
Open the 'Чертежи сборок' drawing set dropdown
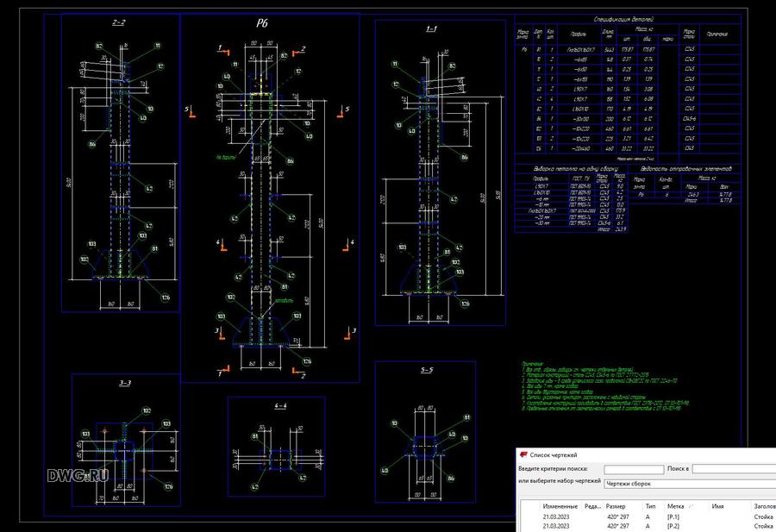point(688,485)
